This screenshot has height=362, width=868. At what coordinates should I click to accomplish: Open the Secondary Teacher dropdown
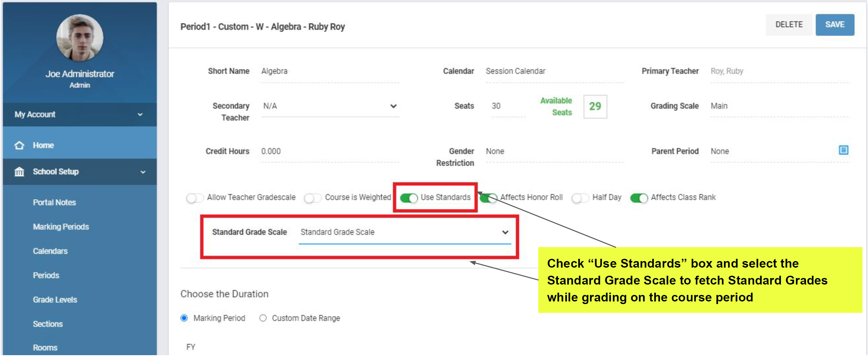(x=330, y=106)
